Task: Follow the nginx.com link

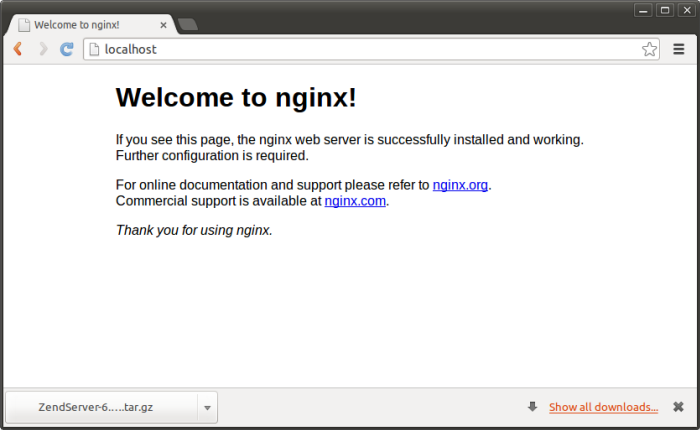Action: tap(355, 201)
